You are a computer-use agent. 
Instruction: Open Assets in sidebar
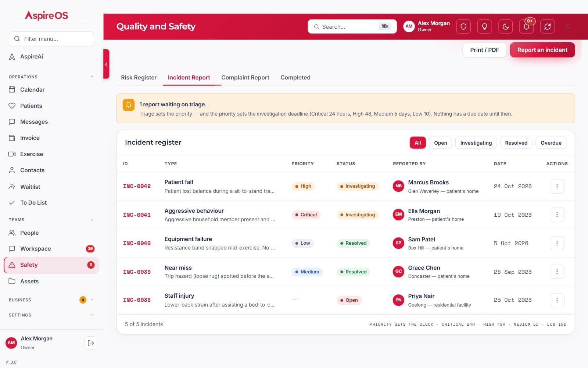pos(51,282)
